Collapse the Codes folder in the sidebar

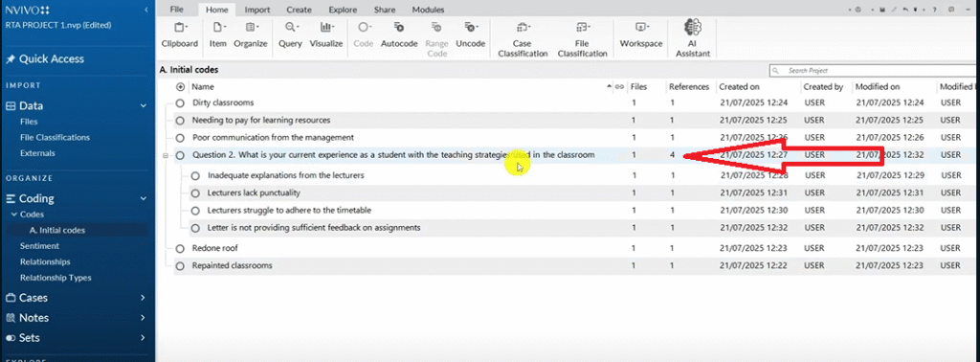(13, 215)
